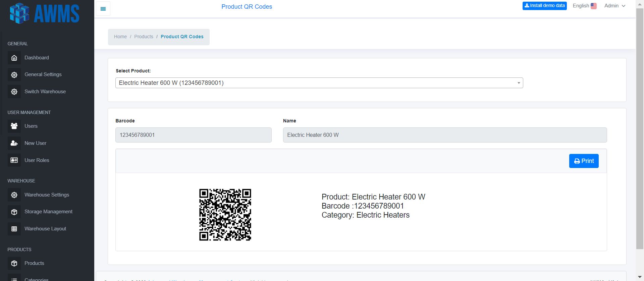Open User Roles page
Image resolution: width=644 pixels, height=281 pixels.
tap(37, 160)
